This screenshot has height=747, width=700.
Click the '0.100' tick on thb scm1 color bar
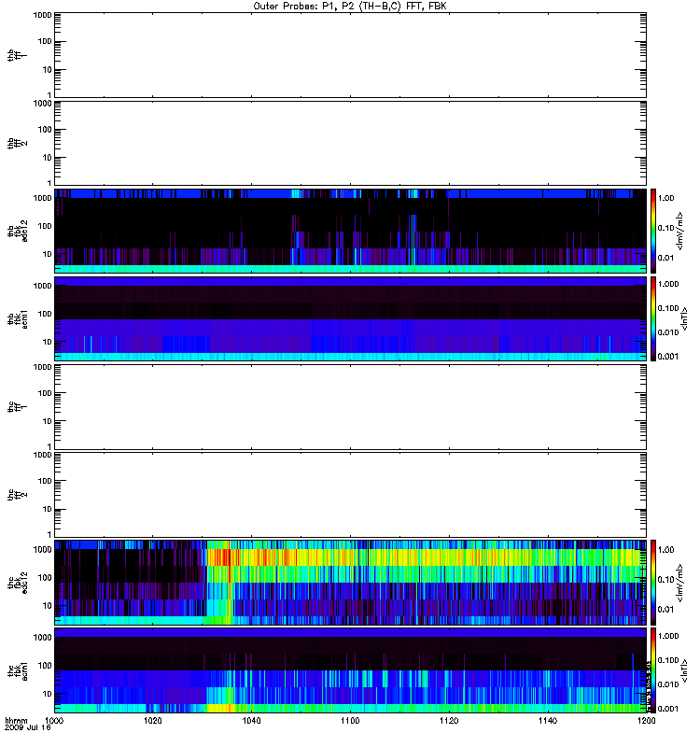tap(668, 308)
